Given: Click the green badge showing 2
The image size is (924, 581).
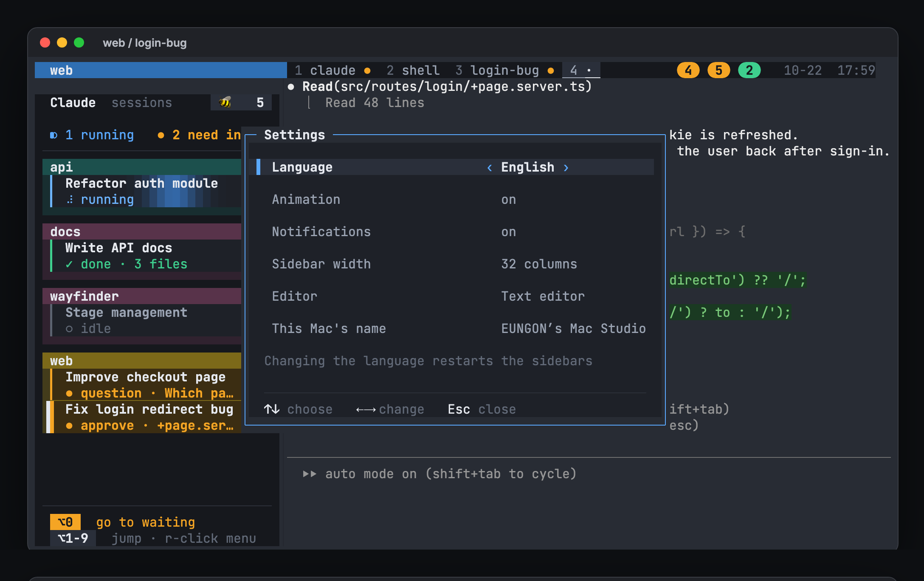Looking at the screenshot, I should [x=749, y=70].
